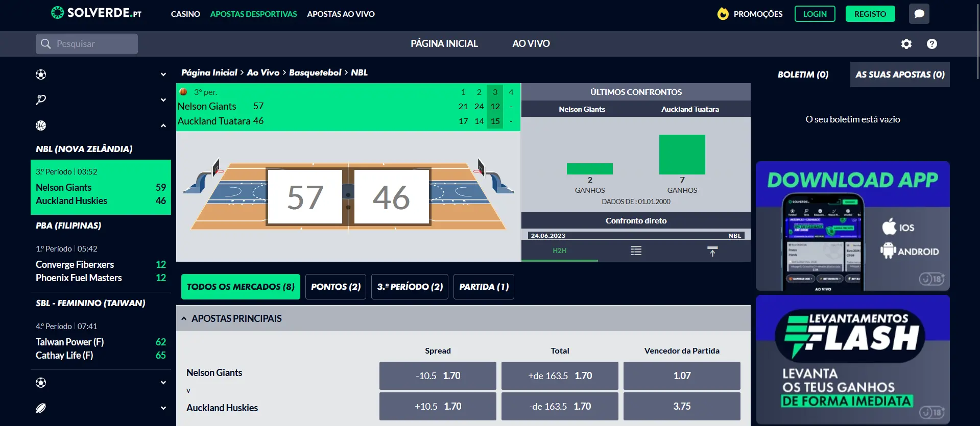Viewport: 980px width, 426px height.
Task: Click the 24.06.2023 NBL confronto row
Action: click(636, 236)
